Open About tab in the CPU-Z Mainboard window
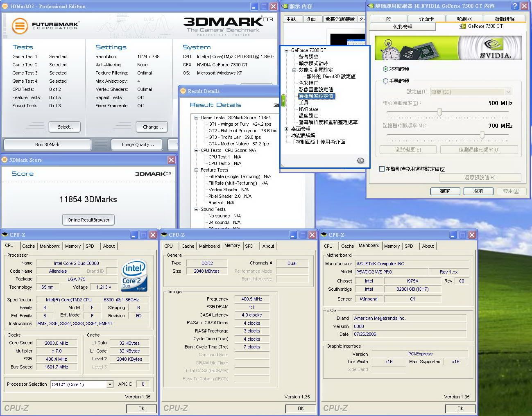 (x=428, y=246)
